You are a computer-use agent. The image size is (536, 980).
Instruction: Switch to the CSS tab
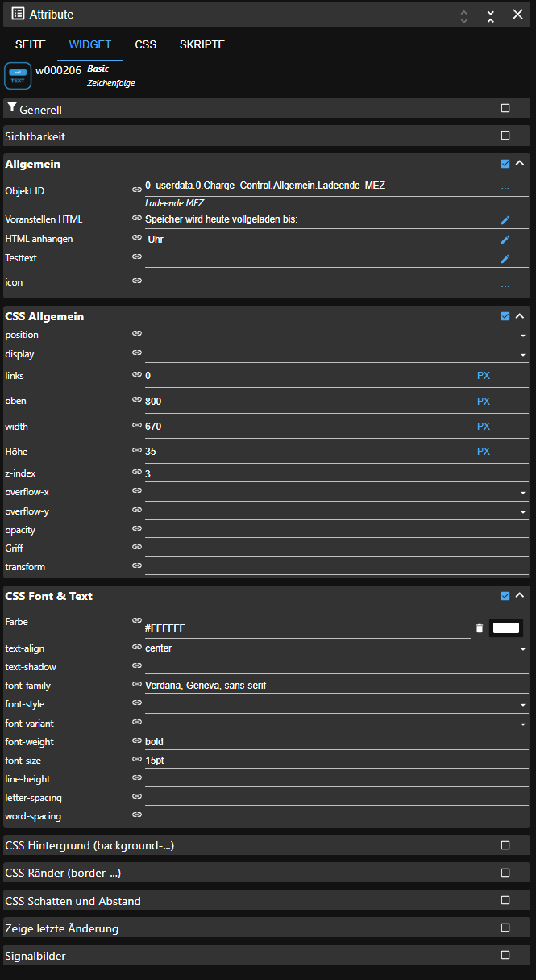tap(145, 44)
